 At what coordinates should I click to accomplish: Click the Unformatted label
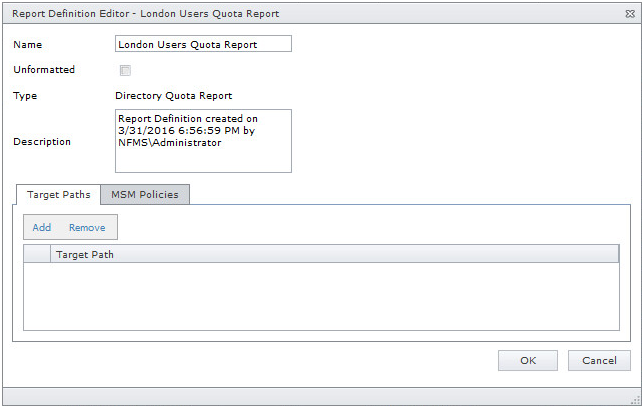pyautogui.click(x=44, y=70)
